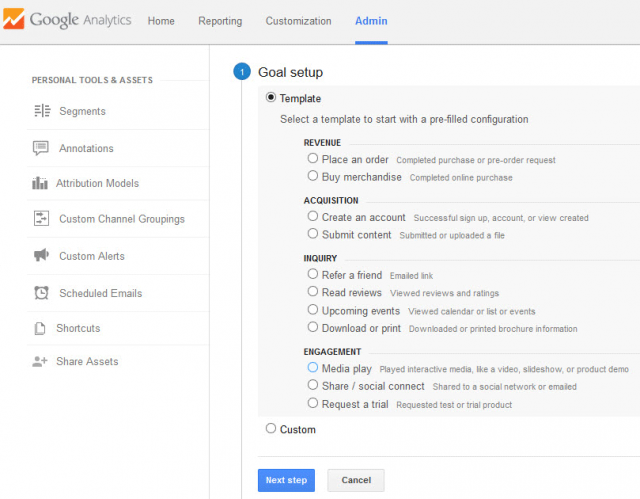Click the Google Analytics logo icon
This screenshot has height=499, width=640.
click(14, 19)
